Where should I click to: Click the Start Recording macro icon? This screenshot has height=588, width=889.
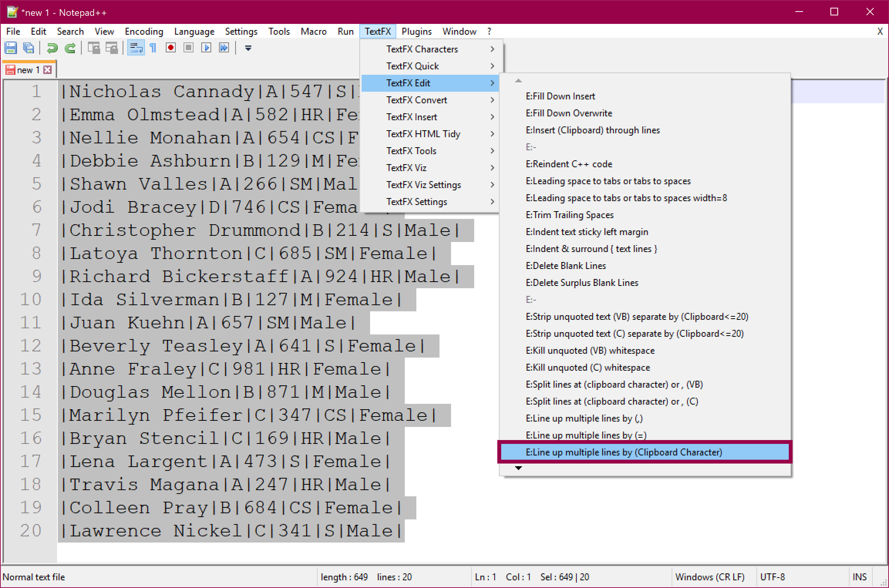coord(171,48)
